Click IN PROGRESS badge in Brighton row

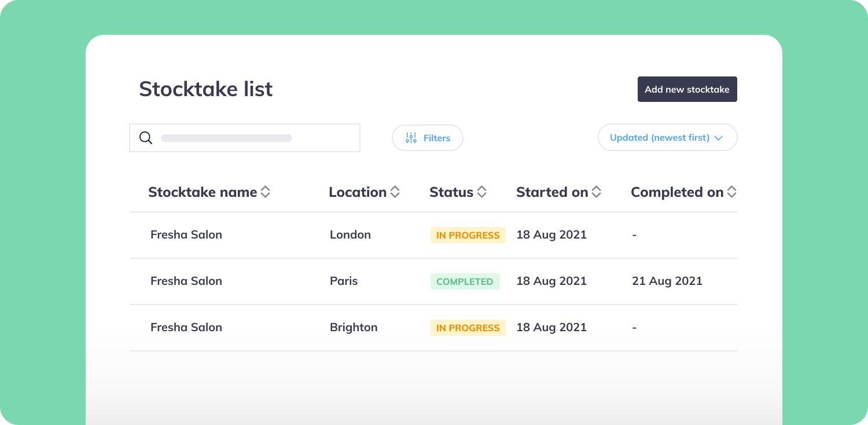coord(468,328)
